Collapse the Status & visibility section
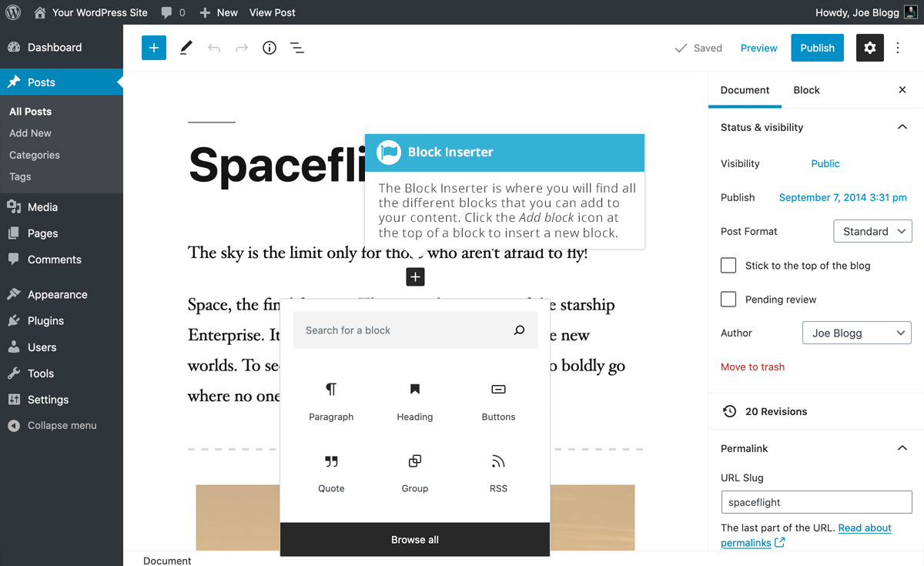The width and height of the screenshot is (924, 566). 902,127
